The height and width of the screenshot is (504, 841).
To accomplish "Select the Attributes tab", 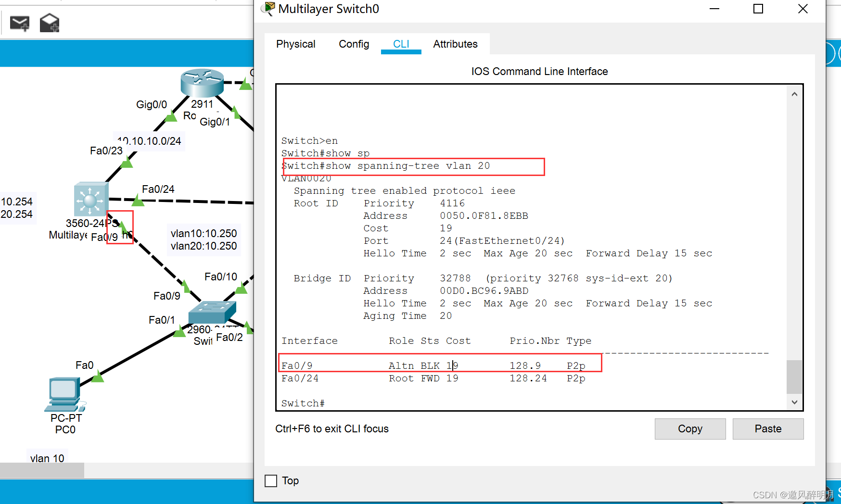I will point(455,44).
